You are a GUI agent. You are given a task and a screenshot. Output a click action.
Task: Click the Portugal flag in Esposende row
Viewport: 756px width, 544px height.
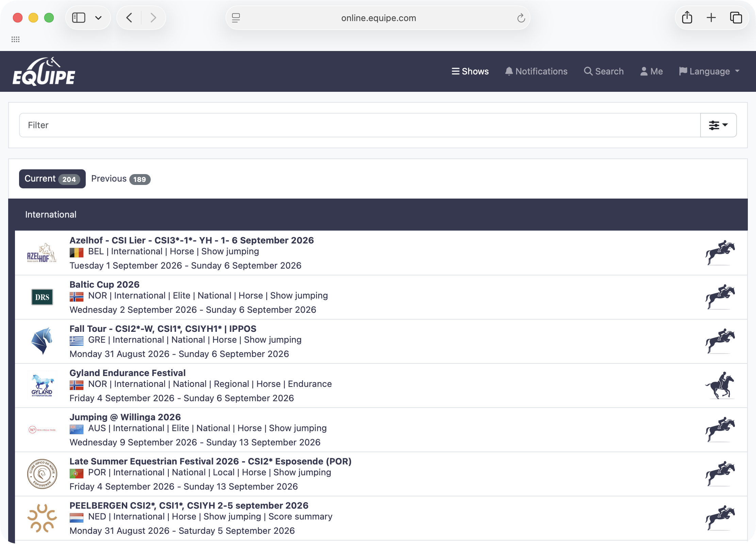pyautogui.click(x=77, y=473)
